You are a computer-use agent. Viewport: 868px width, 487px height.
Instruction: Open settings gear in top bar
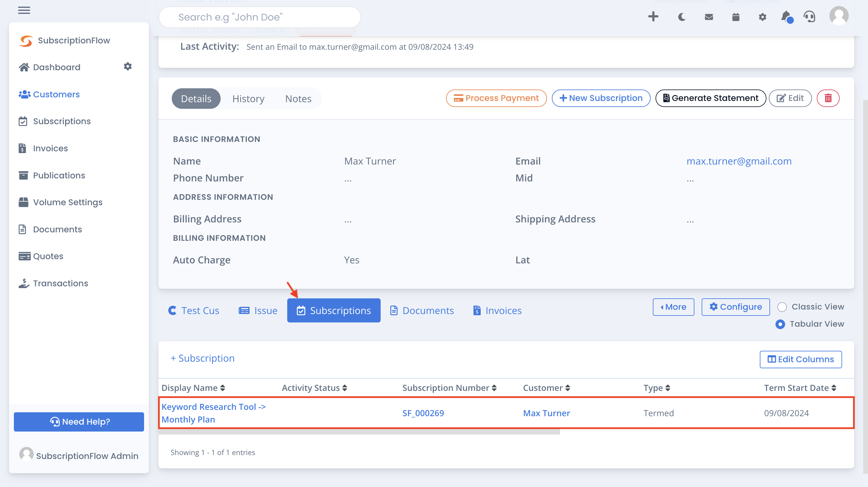tap(763, 17)
